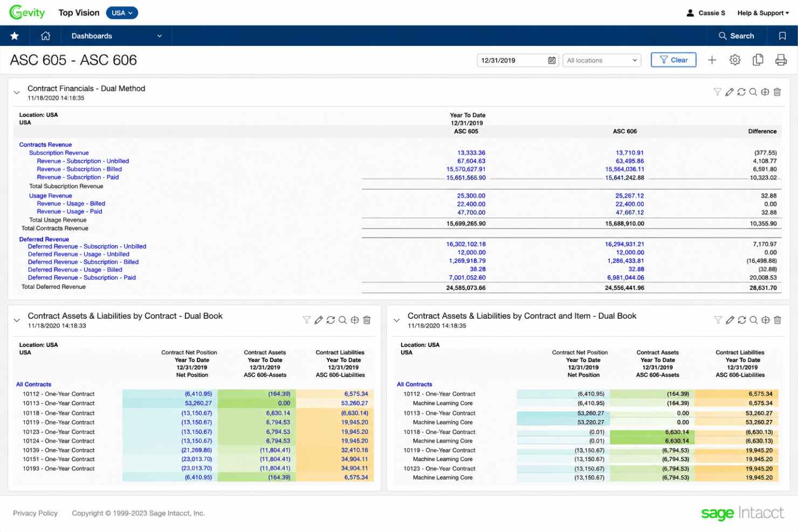Refresh the Contract and Item Dual Book panel
This screenshot has width=798, height=532.
point(742,320)
